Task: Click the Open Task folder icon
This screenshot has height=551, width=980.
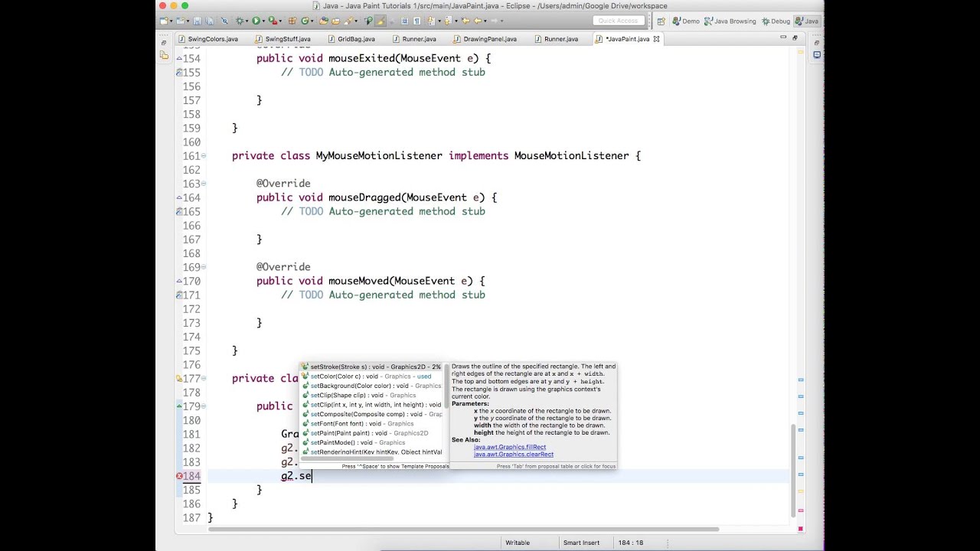Action: click(335, 21)
